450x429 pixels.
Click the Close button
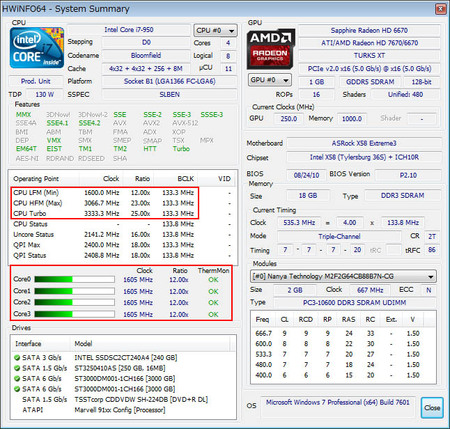pyautogui.click(x=432, y=408)
